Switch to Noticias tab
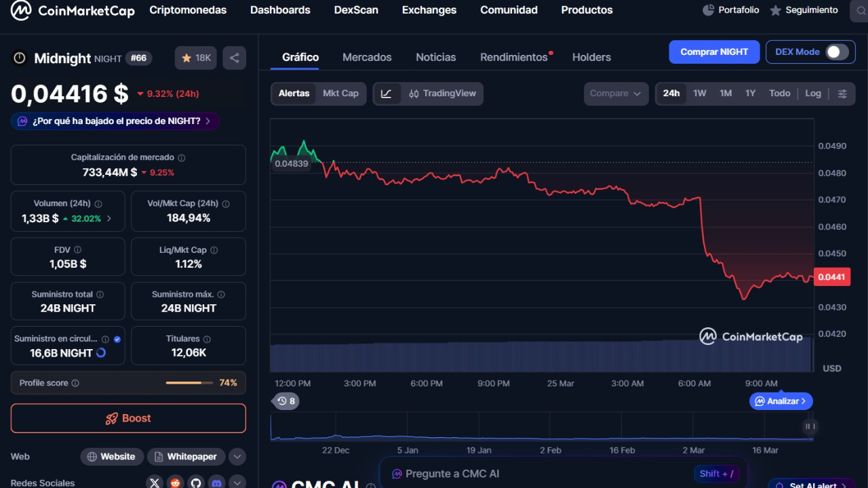 point(436,58)
